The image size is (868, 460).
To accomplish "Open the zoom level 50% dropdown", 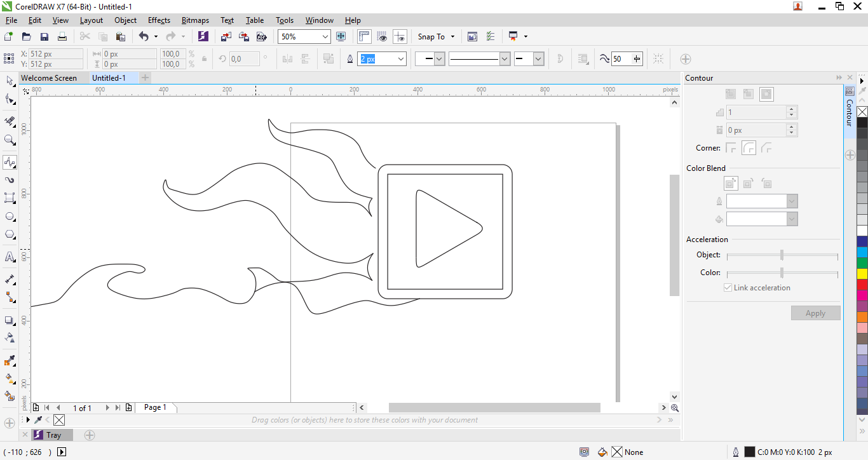I will pyautogui.click(x=325, y=37).
